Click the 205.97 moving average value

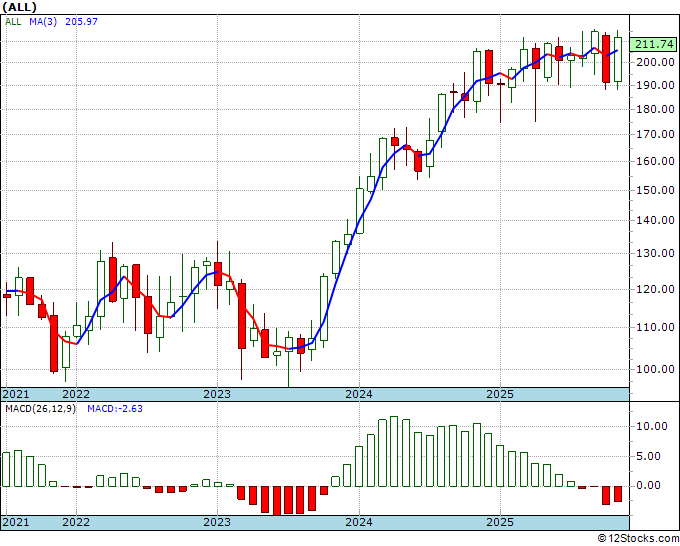point(81,22)
